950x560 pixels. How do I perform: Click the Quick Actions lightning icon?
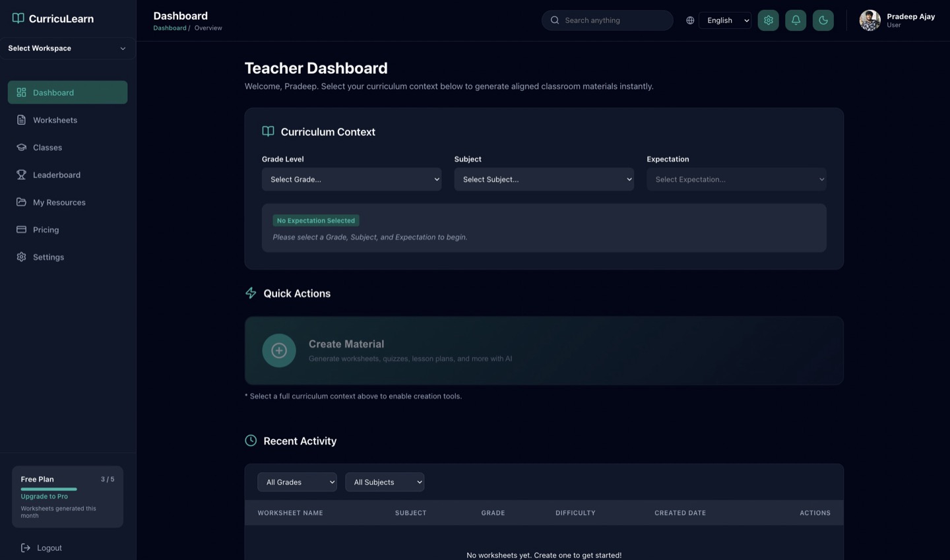(251, 293)
